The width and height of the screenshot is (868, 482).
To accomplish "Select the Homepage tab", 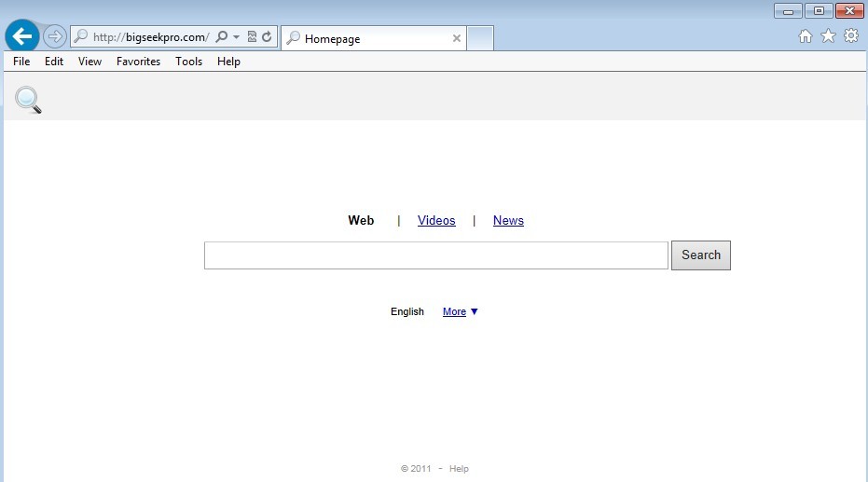I will click(374, 38).
